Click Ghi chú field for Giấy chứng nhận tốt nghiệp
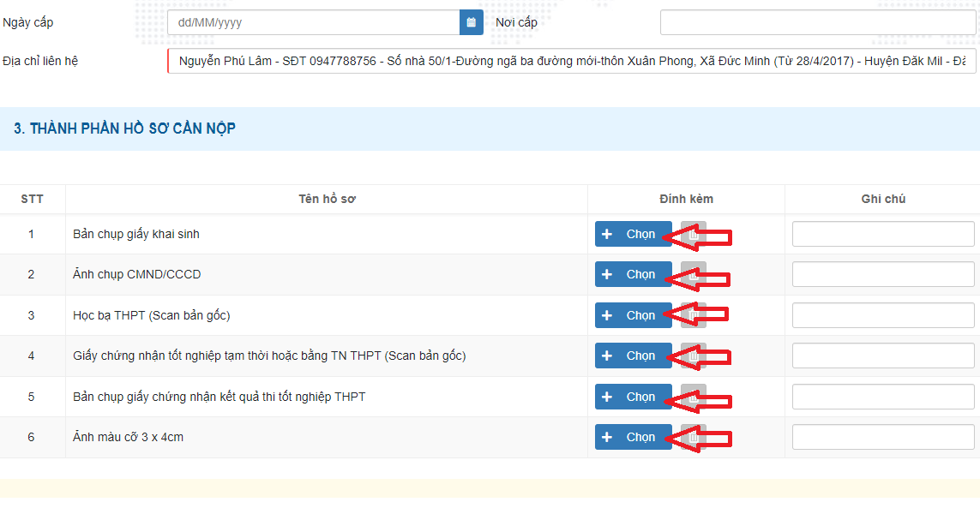Screen dimensions: 980x514 [883, 356]
